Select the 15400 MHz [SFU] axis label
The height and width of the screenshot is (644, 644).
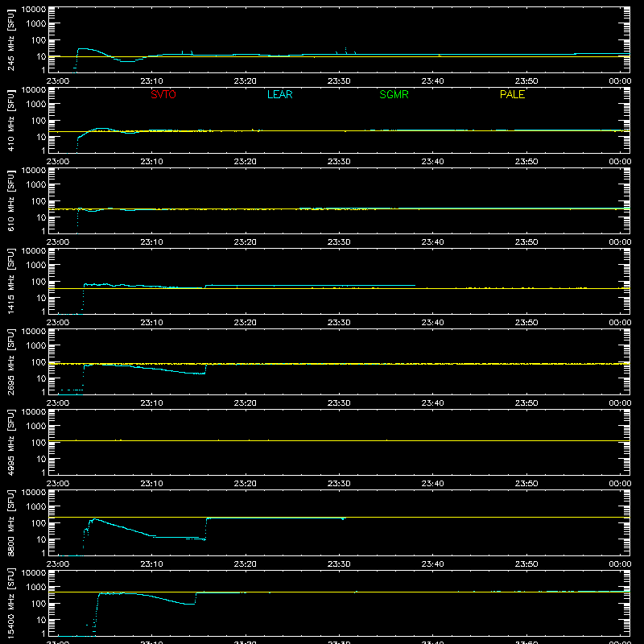pos(10,604)
